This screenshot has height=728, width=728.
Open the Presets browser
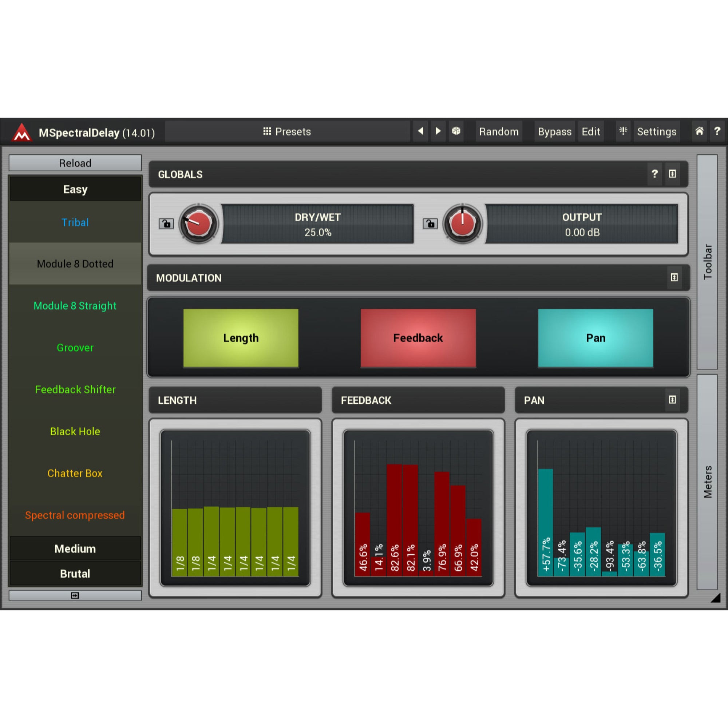click(x=287, y=131)
